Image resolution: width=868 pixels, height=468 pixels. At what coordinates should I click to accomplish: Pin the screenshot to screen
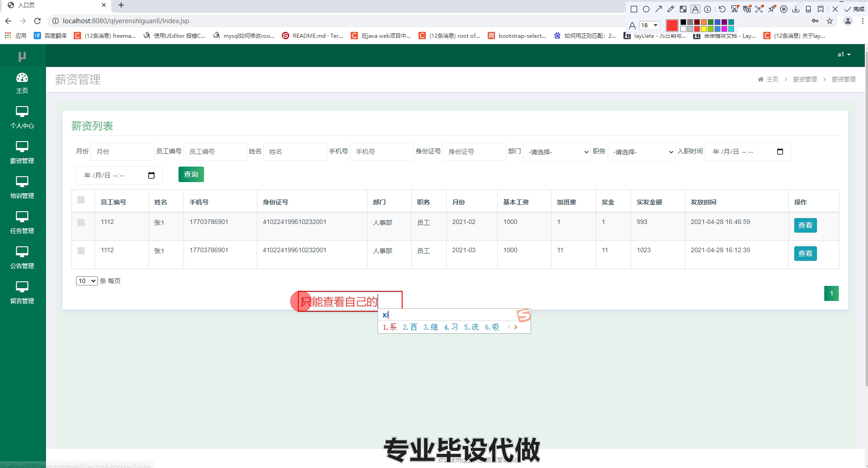pyautogui.click(x=771, y=9)
